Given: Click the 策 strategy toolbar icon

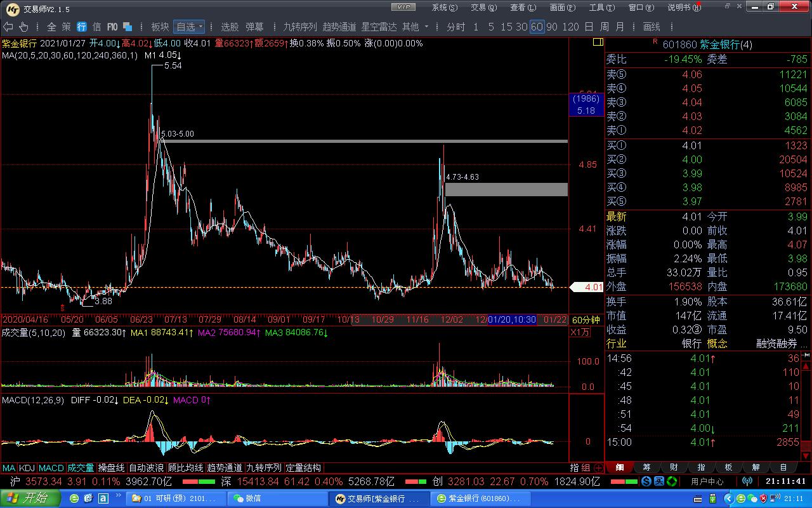Looking at the screenshot, I should tap(67, 27).
